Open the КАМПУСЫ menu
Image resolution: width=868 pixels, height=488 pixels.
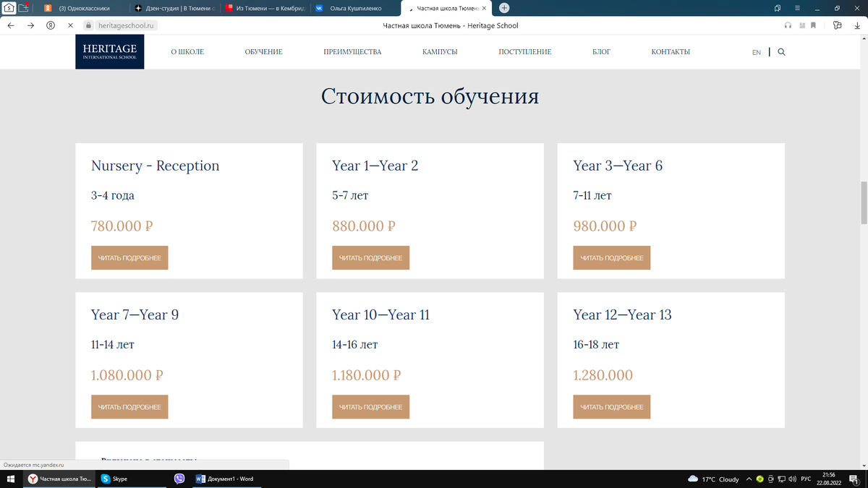[x=440, y=52]
